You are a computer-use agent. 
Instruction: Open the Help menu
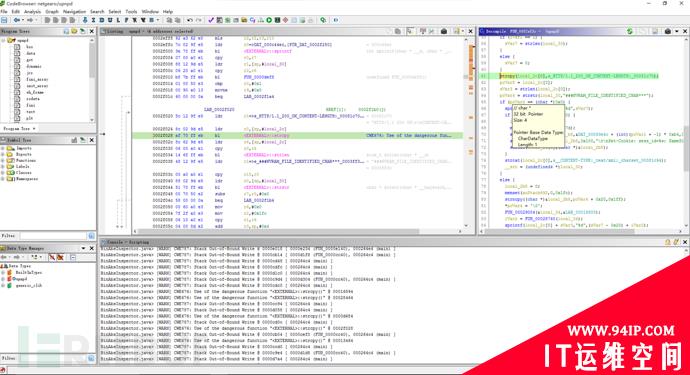pos(168,11)
